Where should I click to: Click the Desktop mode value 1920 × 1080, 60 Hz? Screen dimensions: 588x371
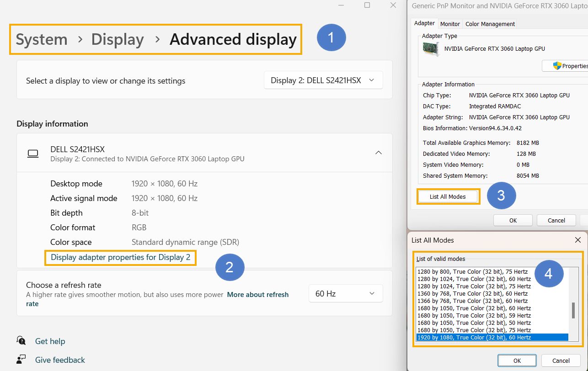165,184
